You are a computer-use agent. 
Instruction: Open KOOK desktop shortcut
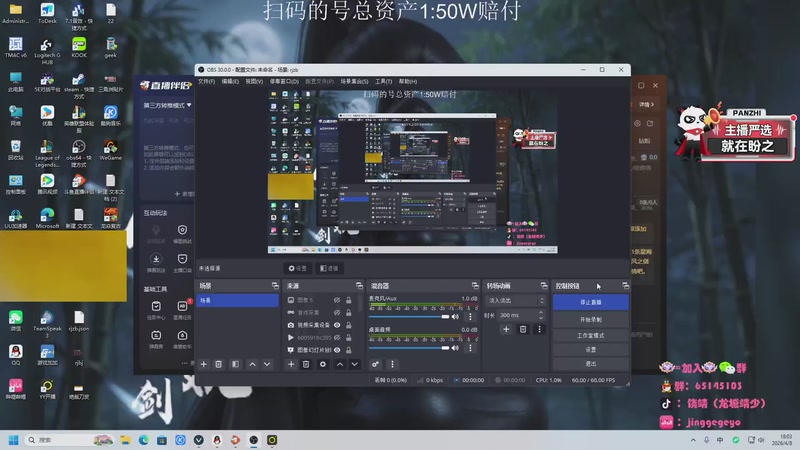pyautogui.click(x=79, y=47)
